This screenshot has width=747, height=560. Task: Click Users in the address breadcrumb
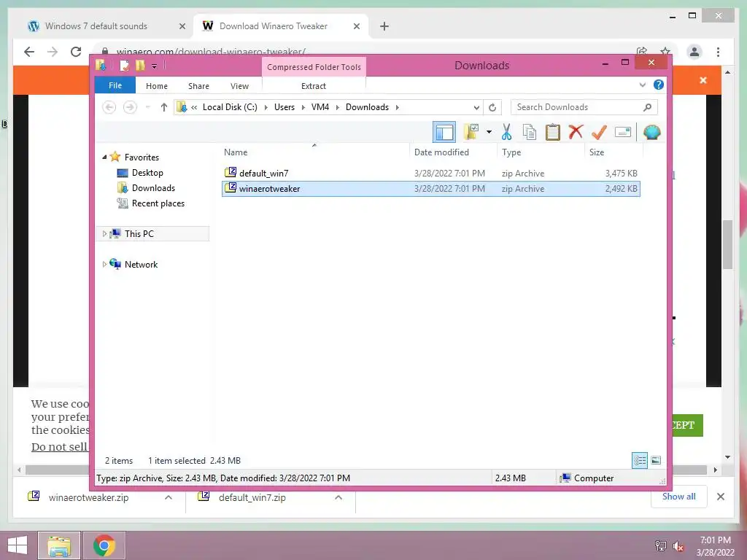[x=285, y=107]
